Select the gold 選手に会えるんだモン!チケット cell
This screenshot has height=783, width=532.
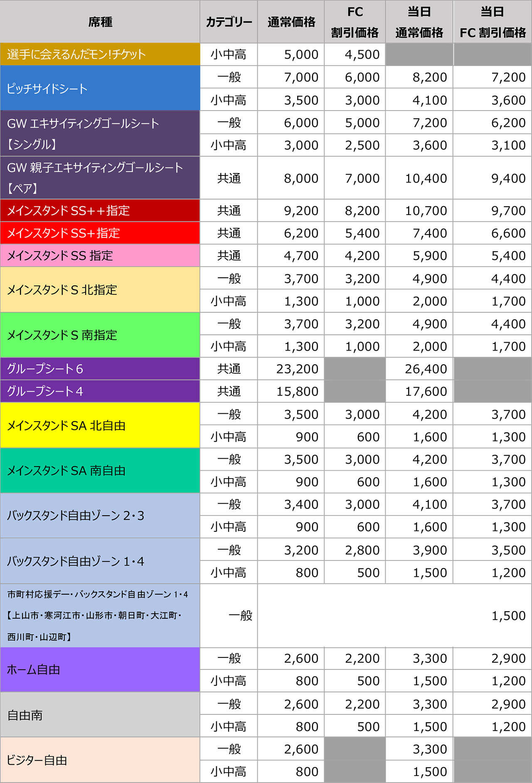tap(100, 54)
